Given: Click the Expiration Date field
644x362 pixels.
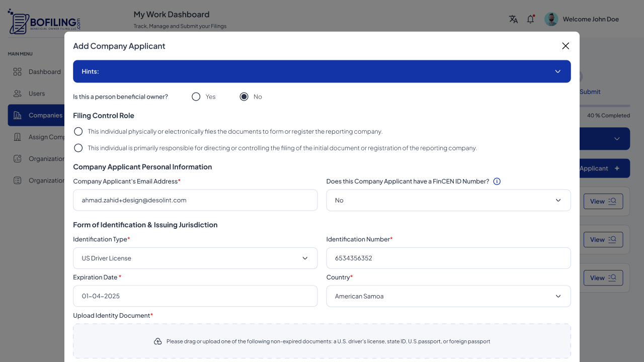Looking at the screenshot, I should tap(195, 296).
